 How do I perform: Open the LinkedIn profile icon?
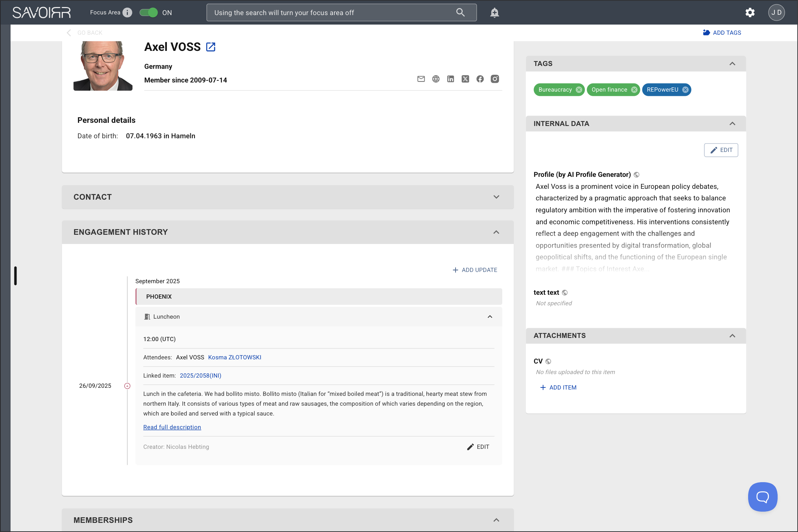[450, 79]
